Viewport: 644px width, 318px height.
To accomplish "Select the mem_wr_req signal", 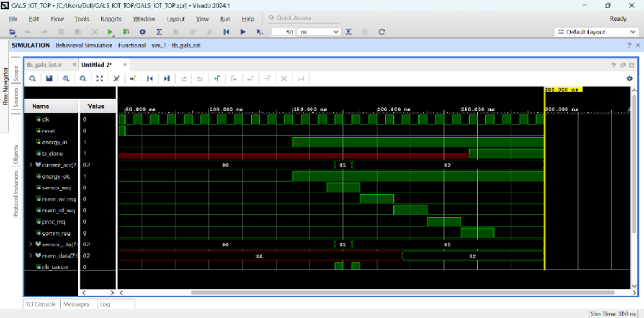I will (59, 199).
